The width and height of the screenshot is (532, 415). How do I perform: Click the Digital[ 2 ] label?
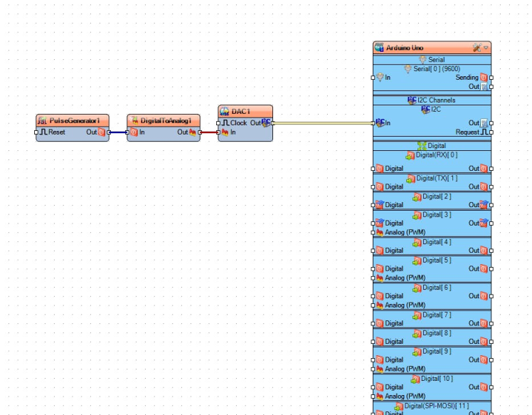coord(437,196)
